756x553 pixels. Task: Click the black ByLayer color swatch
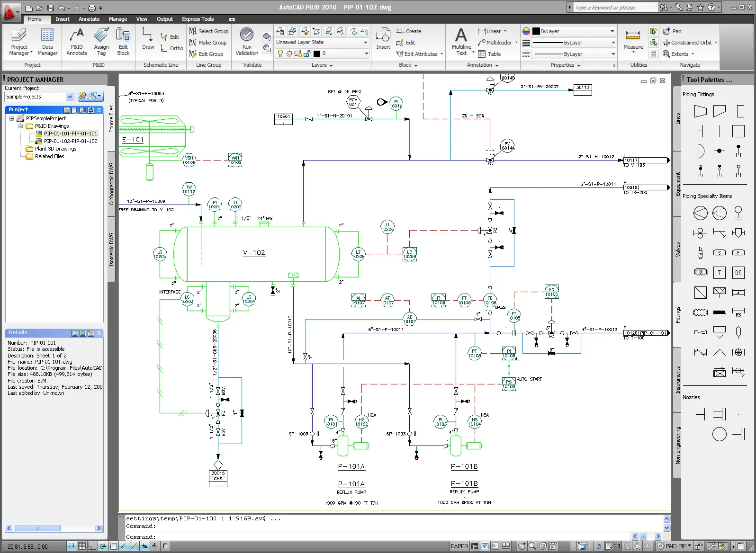536,31
